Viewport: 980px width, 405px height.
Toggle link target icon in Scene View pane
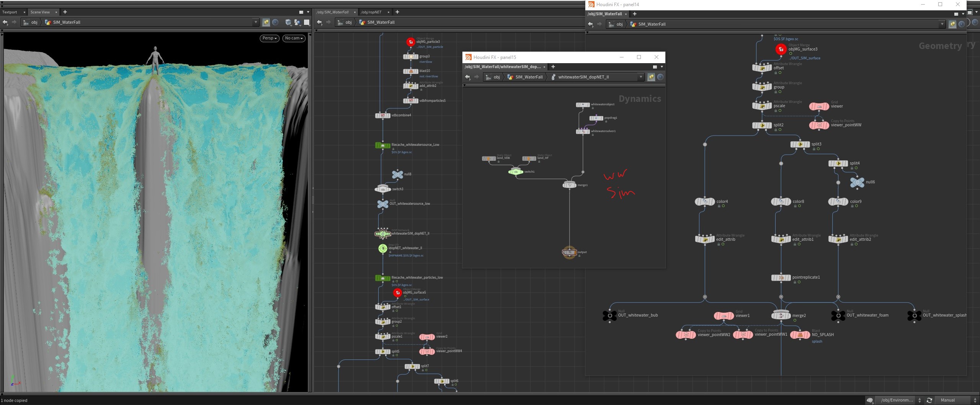[275, 22]
